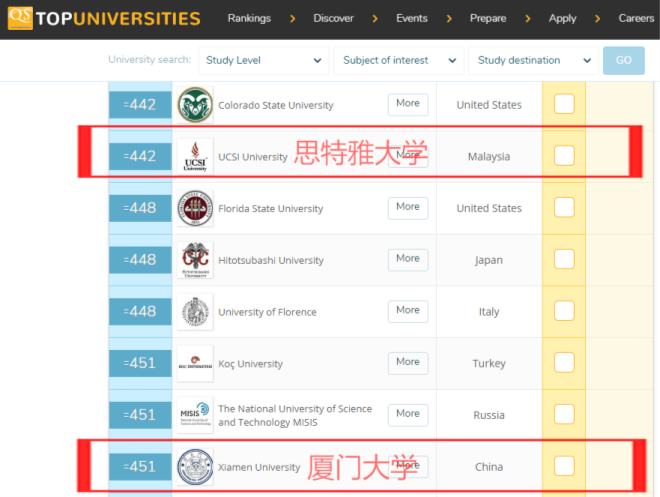The image size is (660, 497).
Task: Click rank =442 beside Colorado State University
Action: click(140, 104)
